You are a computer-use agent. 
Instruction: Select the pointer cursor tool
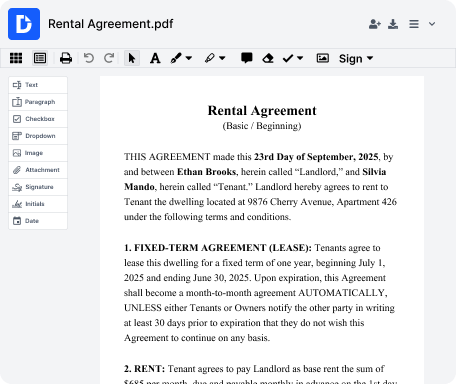132,58
